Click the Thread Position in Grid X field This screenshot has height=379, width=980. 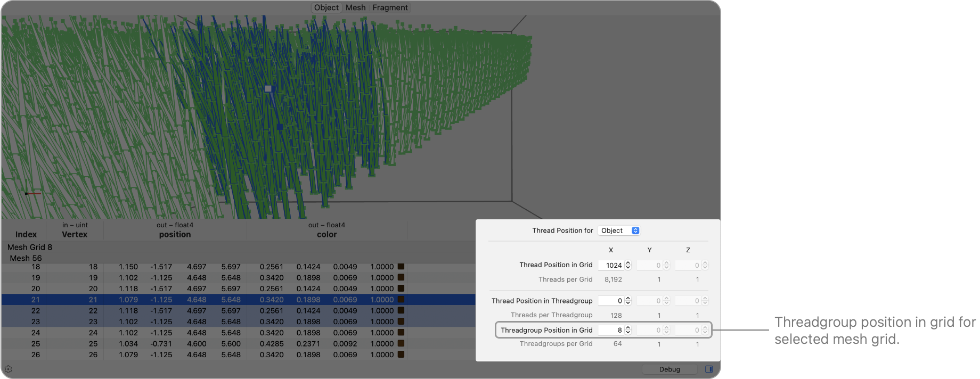[610, 265]
